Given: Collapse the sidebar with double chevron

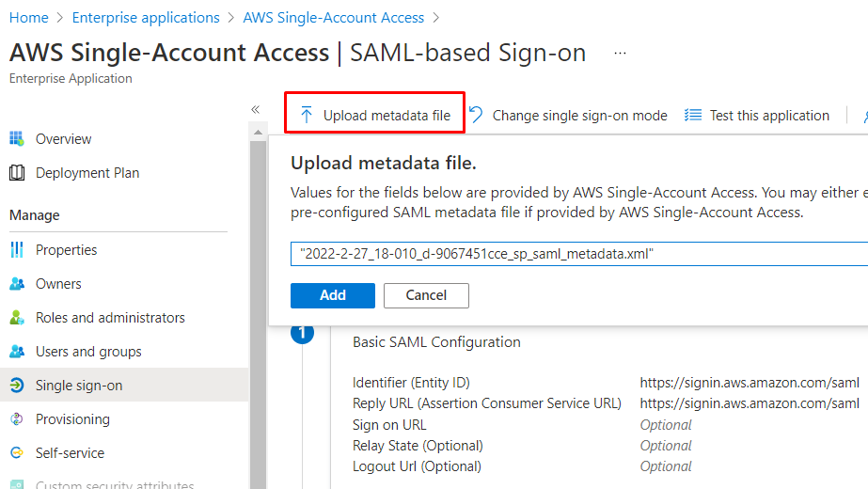Looking at the screenshot, I should point(255,109).
